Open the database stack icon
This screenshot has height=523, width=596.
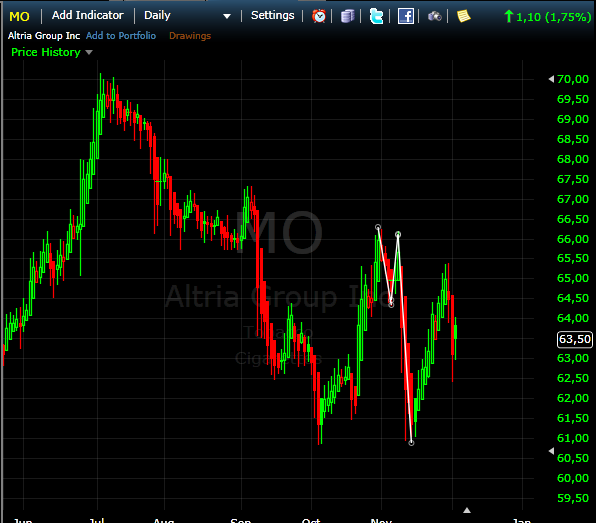coord(347,16)
